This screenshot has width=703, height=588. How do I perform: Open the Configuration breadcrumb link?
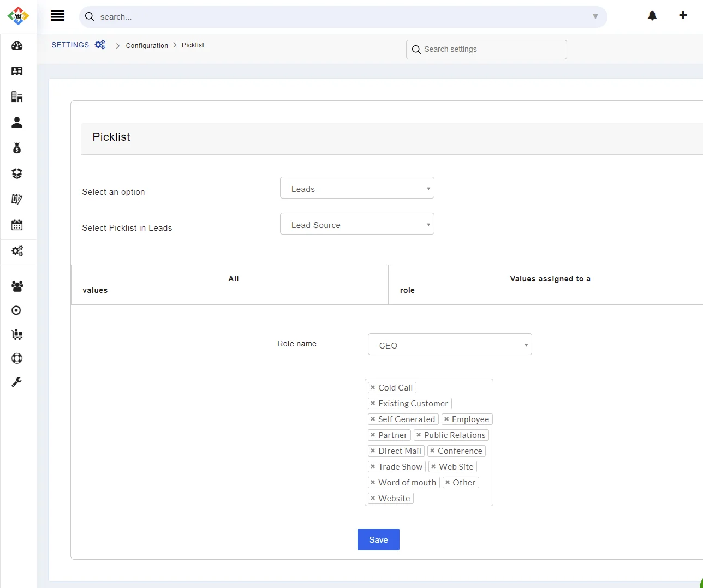[146, 45]
